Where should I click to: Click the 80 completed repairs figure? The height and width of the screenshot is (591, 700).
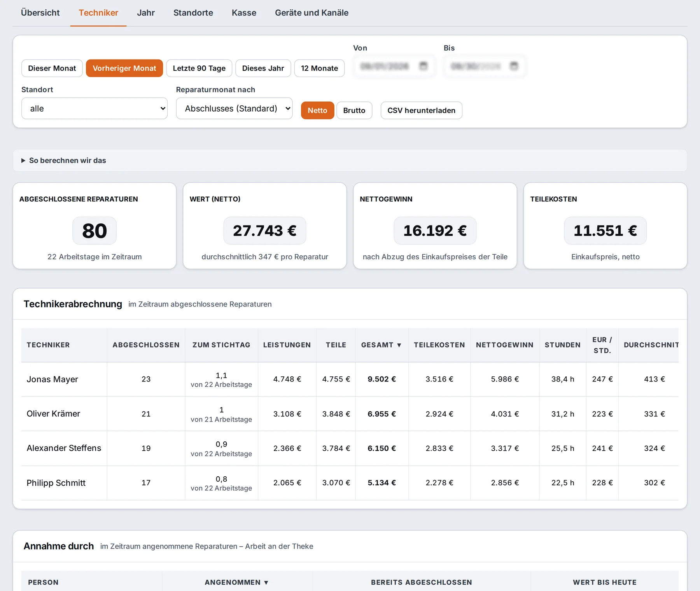(94, 231)
